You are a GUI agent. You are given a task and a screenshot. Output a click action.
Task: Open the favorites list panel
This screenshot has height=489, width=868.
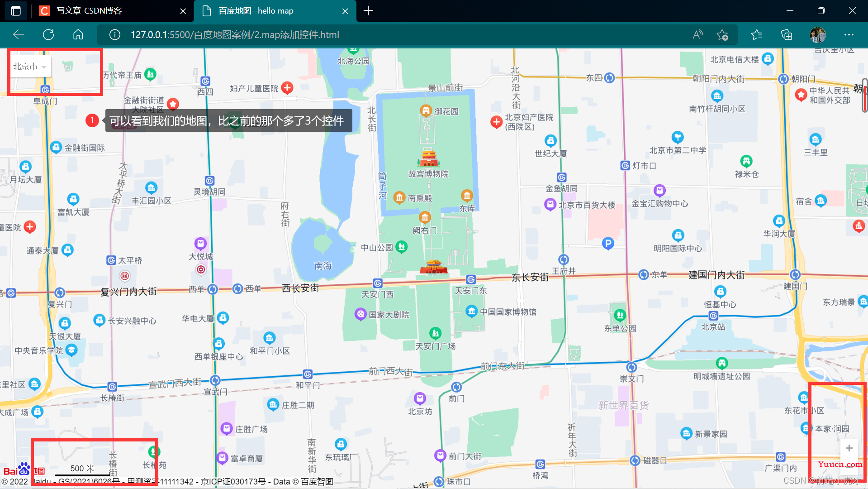pos(756,35)
